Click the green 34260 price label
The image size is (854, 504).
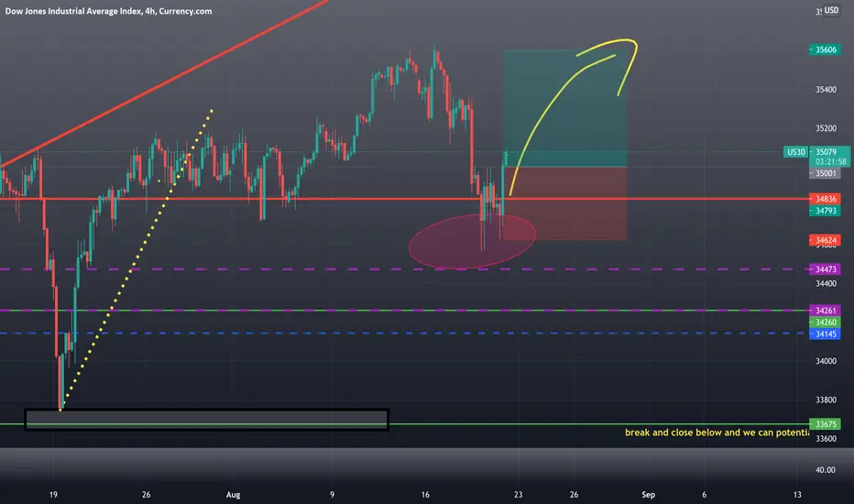tap(825, 322)
